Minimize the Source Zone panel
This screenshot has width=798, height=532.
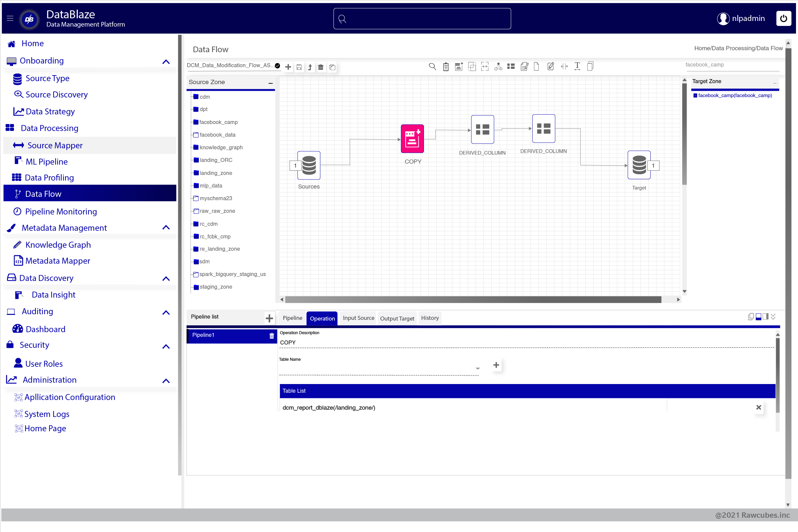pyautogui.click(x=270, y=83)
